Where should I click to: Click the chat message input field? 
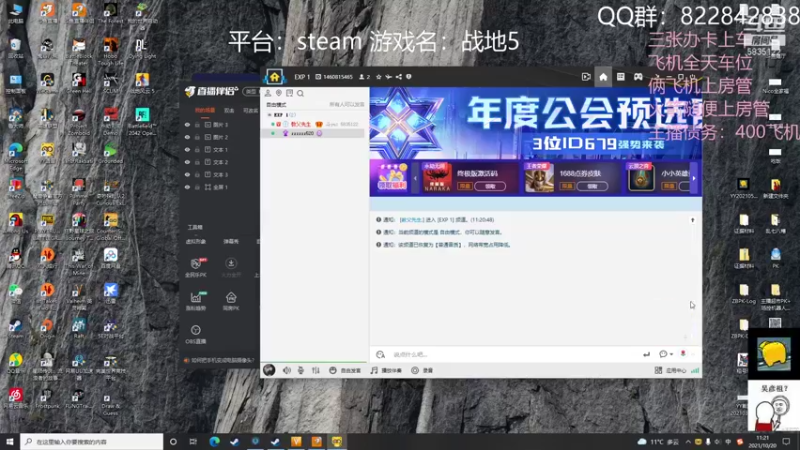513,355
